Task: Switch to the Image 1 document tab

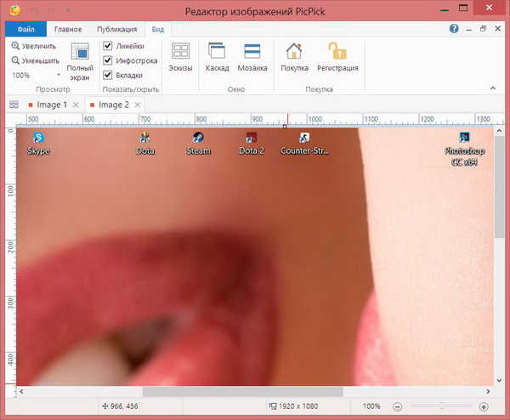Action: tap(51, 105)
